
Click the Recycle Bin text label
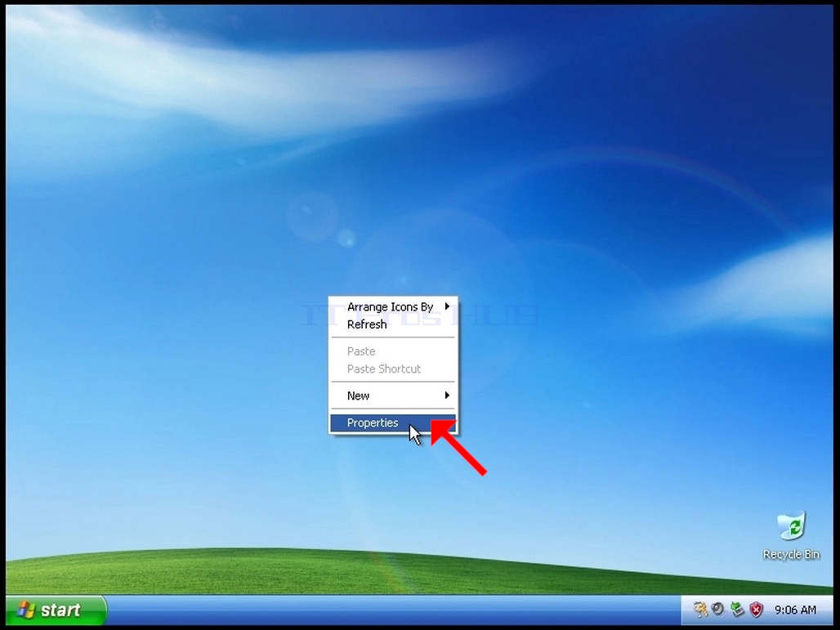791,555
